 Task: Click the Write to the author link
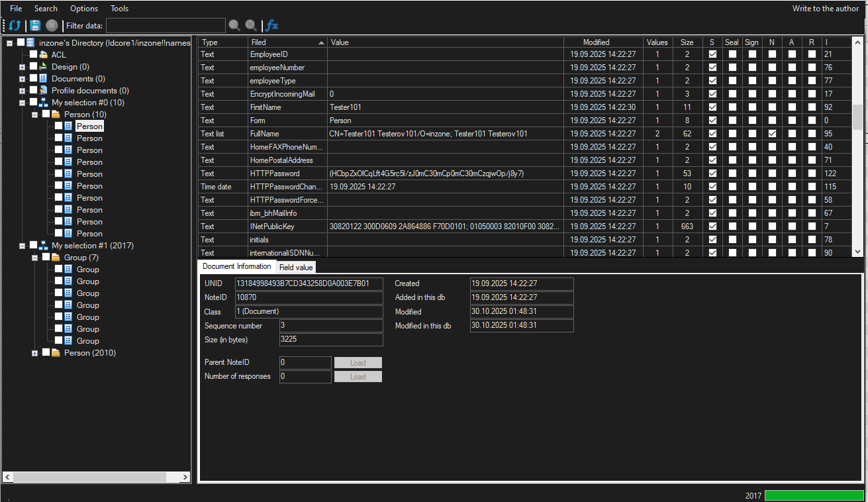coord(825,9)
